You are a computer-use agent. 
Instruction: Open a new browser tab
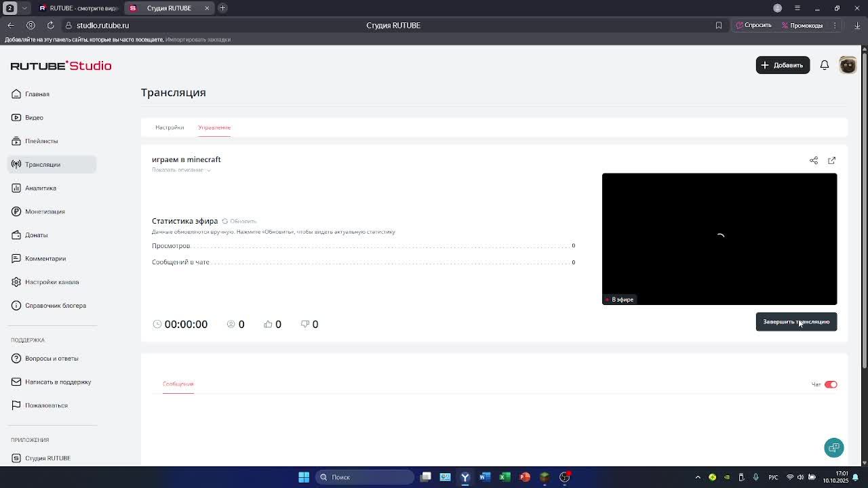pyautogui.click(x=222, y=8)
